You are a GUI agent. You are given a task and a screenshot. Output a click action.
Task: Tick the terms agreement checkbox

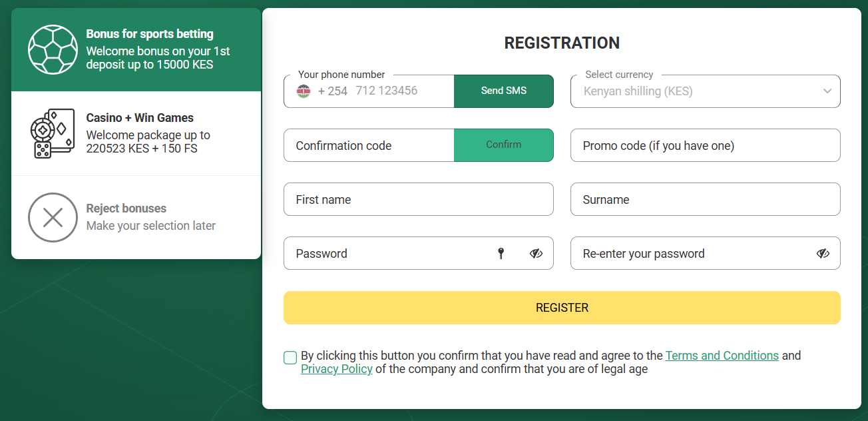click(290, 358)
